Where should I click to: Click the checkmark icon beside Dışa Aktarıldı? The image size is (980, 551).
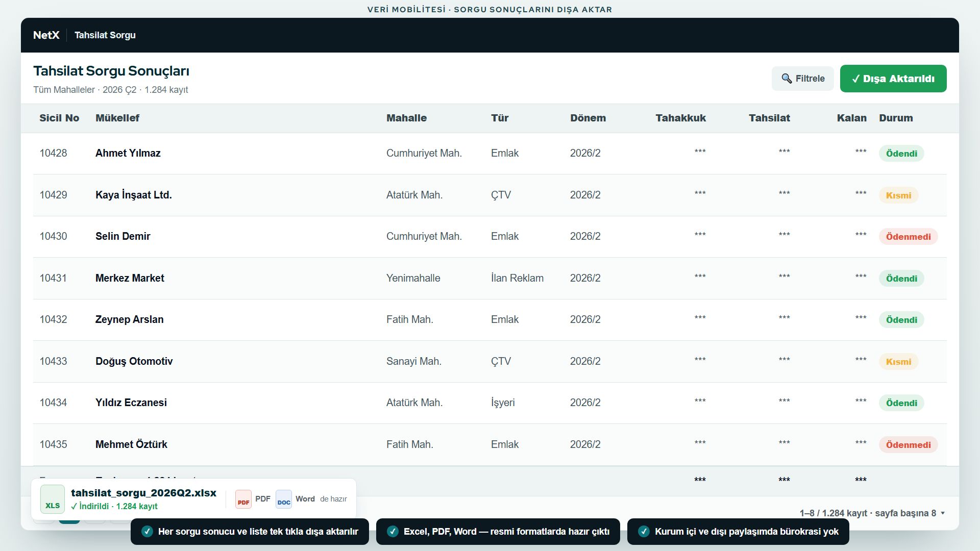pos(855,79)
